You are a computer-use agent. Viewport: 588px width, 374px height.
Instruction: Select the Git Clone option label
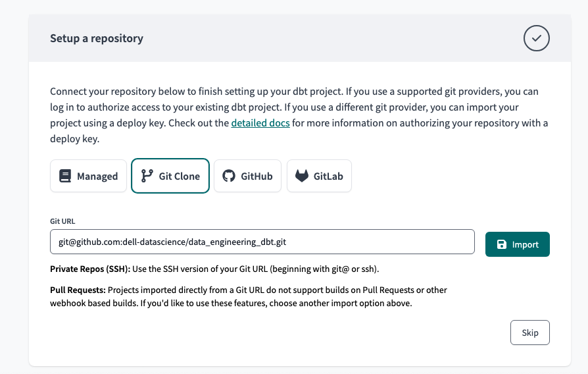[180, 176]
